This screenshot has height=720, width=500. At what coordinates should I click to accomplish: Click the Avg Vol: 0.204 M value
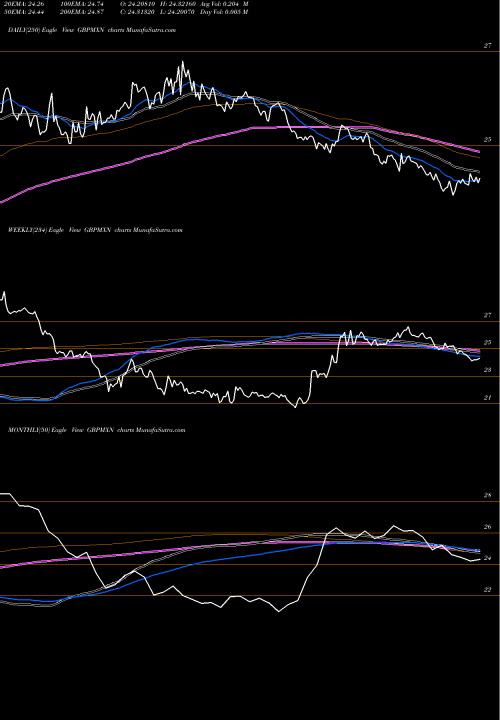click(224, 4)
